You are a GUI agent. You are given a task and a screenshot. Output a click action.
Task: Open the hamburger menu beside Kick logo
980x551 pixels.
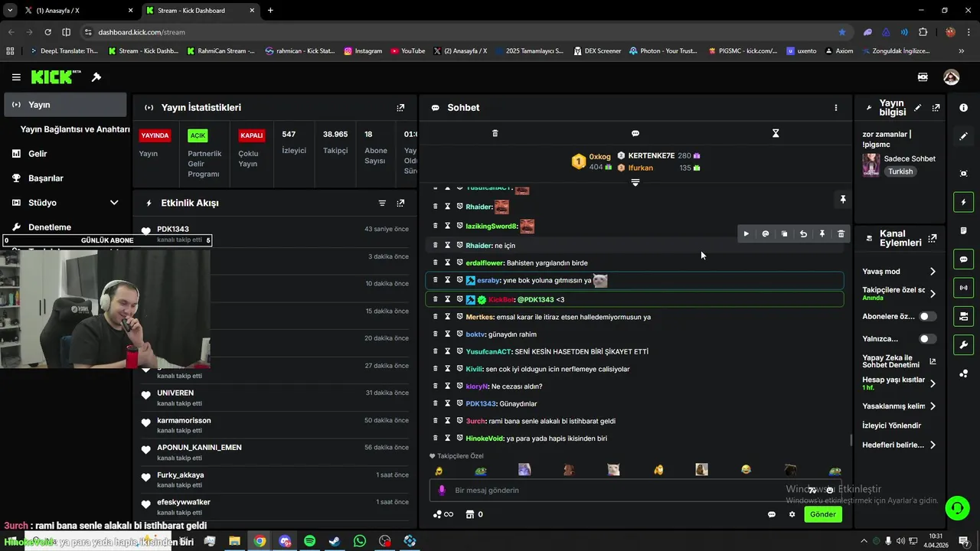tap(16, 77)
